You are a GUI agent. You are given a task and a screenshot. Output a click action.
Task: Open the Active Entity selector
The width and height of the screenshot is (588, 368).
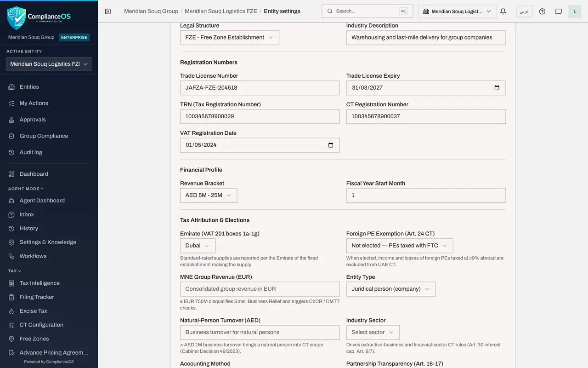(49, 64)
